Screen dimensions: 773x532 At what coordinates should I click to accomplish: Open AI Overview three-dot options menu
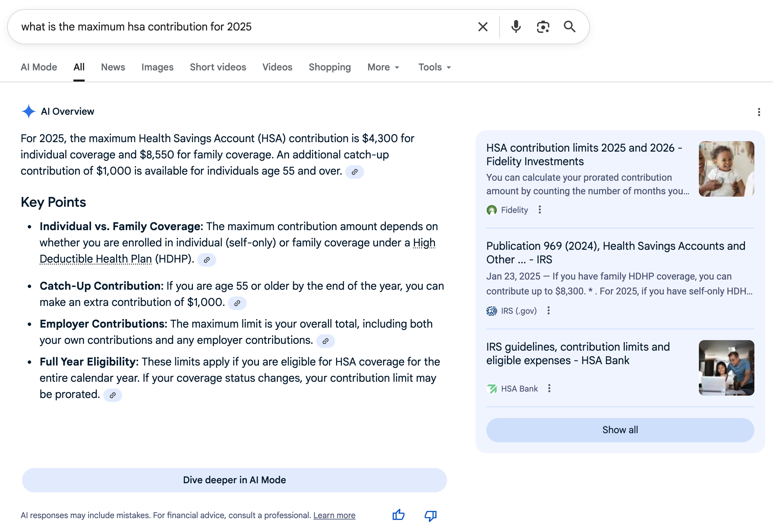(759, 112)
